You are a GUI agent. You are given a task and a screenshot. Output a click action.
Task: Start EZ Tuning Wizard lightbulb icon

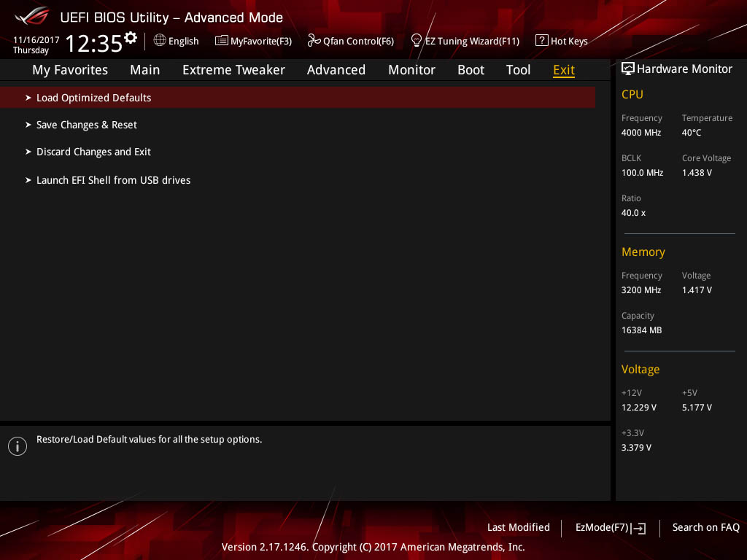(416, 41)
